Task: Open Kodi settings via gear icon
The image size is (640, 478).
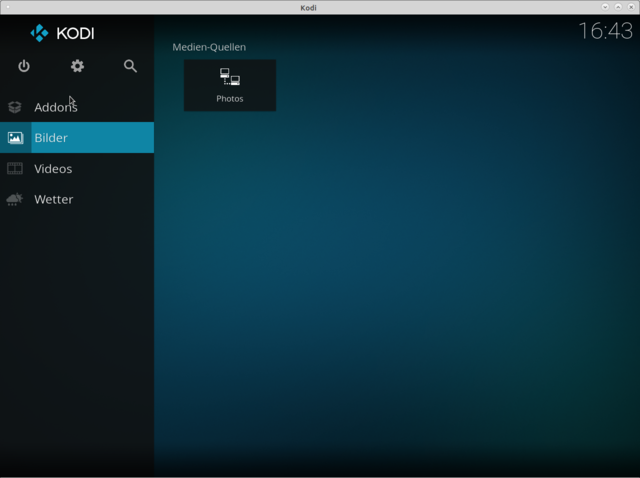Action: pos(77,66)
